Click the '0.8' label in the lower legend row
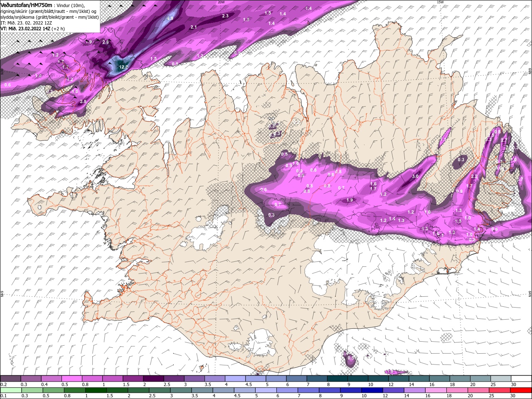This screenshot has height=399, width=532. coord(67,396)
